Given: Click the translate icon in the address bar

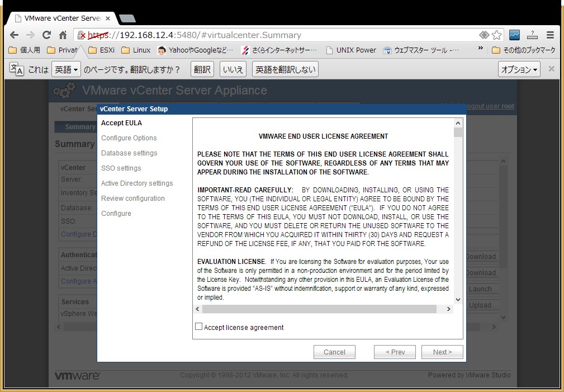Looking at the screenshot, I should coord(484,35).
